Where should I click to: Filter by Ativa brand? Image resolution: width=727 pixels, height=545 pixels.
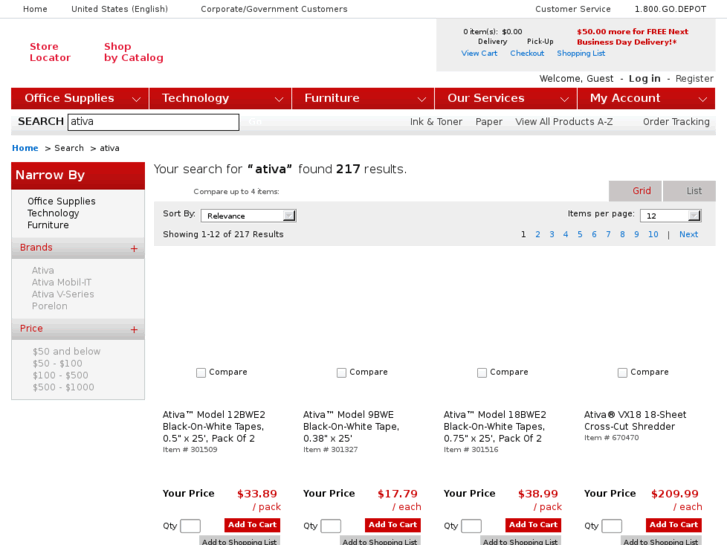click(x=43, y=270)
